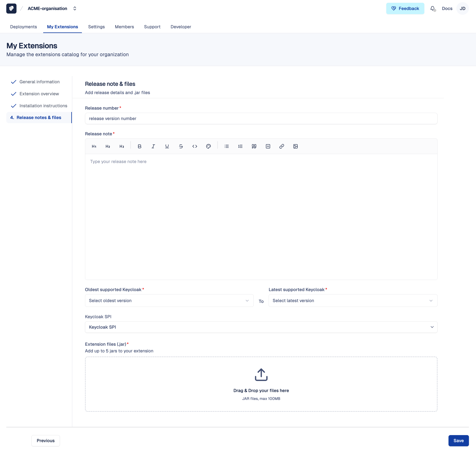Click the release version number input field
This screenshot has height=451, width=476.
click(x=261, y=118)
